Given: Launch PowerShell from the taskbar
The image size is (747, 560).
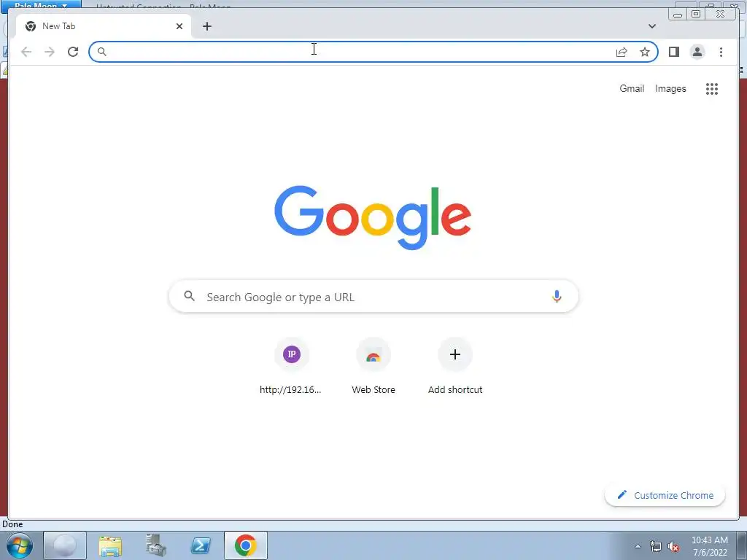Looking at the screenshot, I should point(201,545).
